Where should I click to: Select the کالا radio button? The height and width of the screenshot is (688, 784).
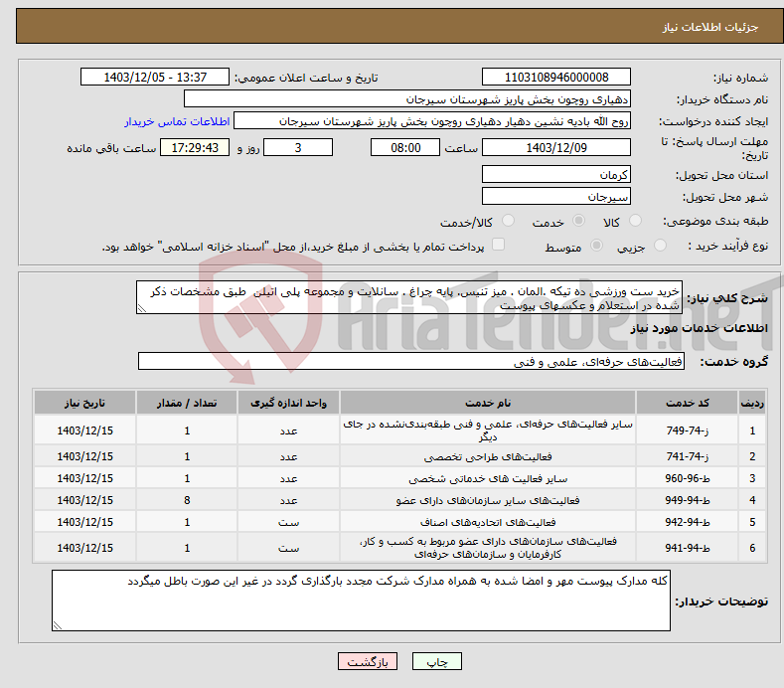[635, 221]
